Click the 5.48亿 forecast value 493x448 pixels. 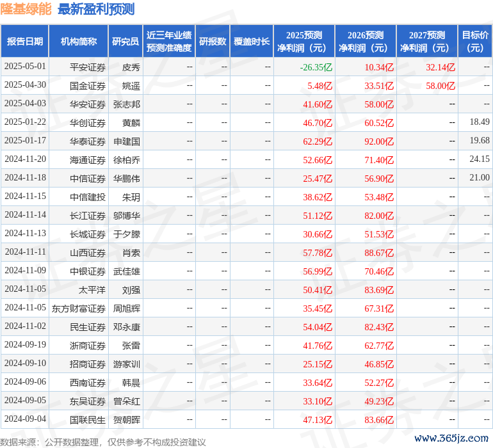tap(319, 86)
